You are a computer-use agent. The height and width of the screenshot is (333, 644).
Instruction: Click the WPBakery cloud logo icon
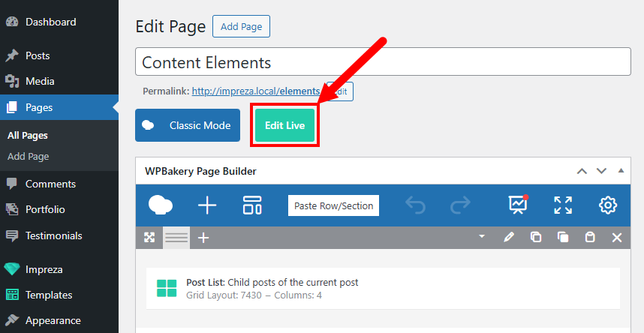160,205
